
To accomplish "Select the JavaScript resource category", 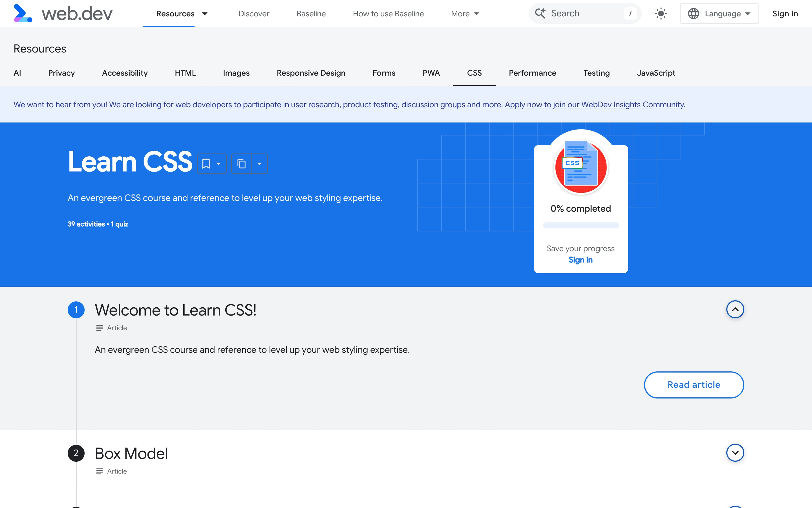I will [656, 73].
